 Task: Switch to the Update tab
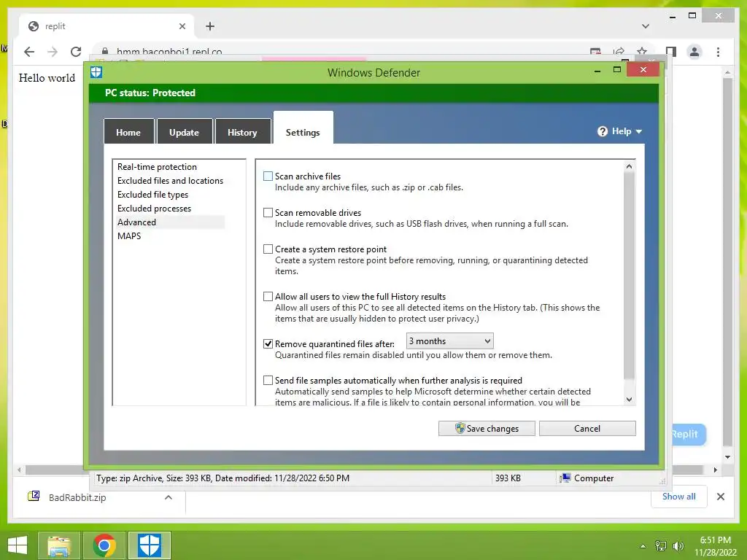[x=185, y=132]
